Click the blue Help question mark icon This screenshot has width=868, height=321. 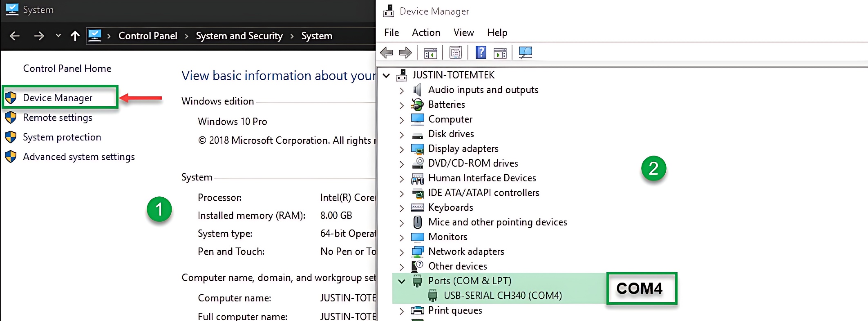pyautogui.click(x=481, y=52)
